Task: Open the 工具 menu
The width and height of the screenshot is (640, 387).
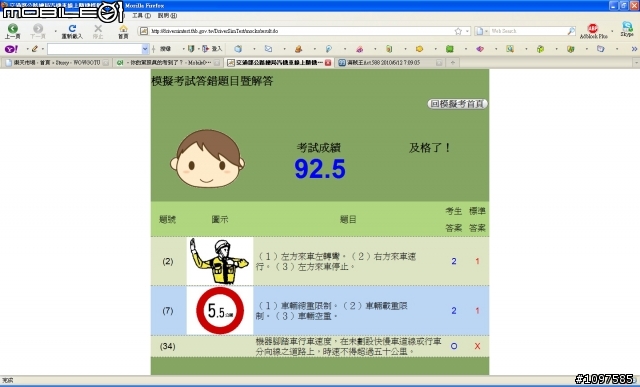Action: 142,16
